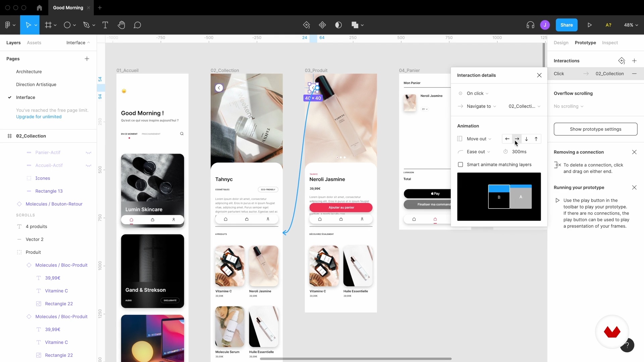Switch to the Design tab
The image size is (644, 362).
pos(561,43)
